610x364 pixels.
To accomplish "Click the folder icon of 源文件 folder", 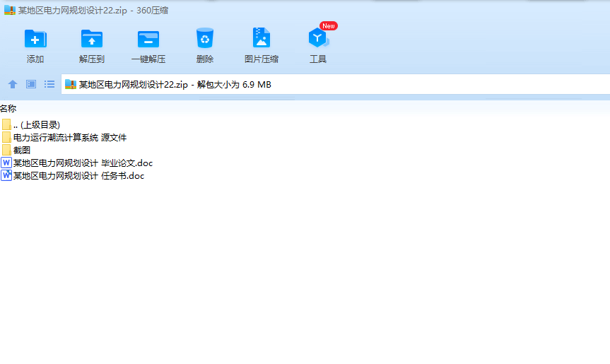I will click(x=6, y=137).
